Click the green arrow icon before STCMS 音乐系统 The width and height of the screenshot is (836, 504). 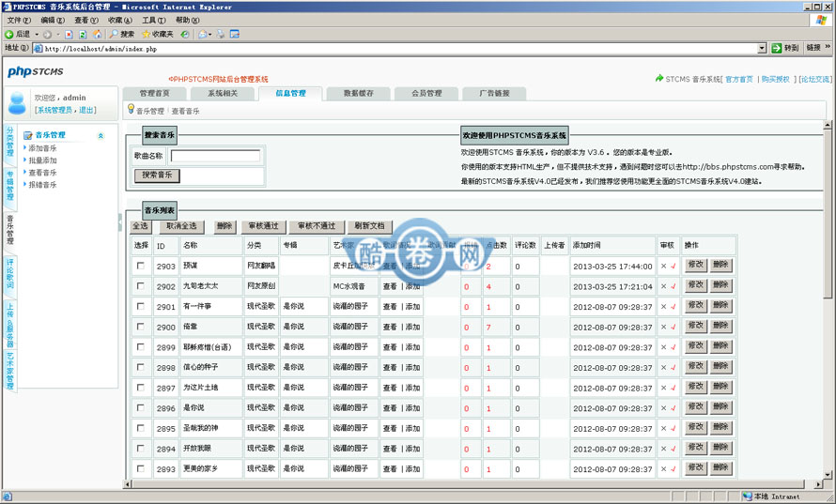(659, 78)
